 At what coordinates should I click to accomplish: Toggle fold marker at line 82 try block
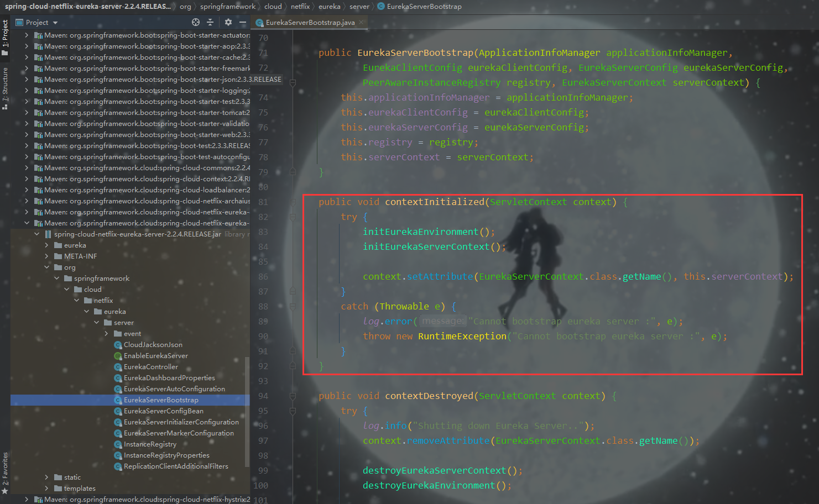click(x=293, y=217)
